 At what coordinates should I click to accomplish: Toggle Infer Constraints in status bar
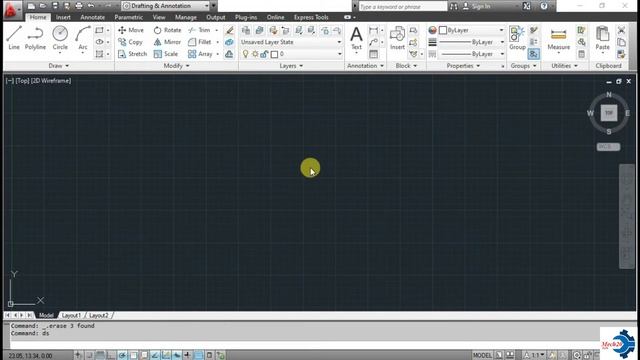(x=78, y=355)
